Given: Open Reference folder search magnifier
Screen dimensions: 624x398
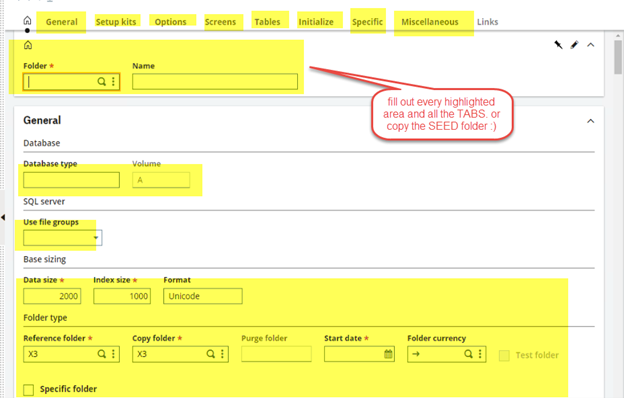Looking at the screenshot, I should click(x=101, y=354).
